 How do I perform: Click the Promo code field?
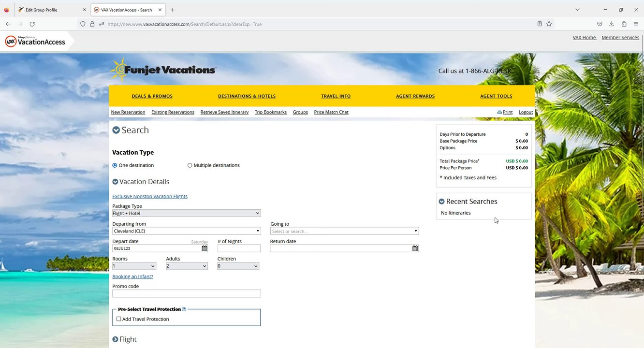[x=187, y=294]
